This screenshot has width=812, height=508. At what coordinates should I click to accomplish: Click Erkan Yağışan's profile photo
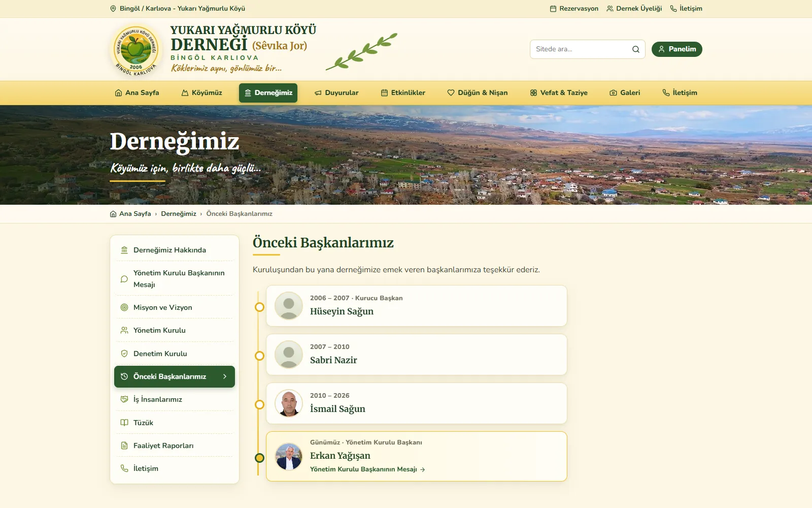pos(289,456)
